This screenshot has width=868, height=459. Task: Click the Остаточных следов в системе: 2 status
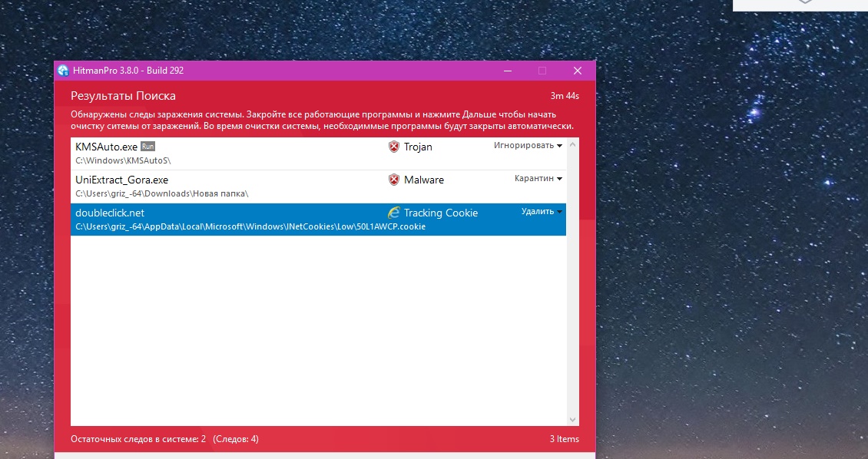coord(138,439)
